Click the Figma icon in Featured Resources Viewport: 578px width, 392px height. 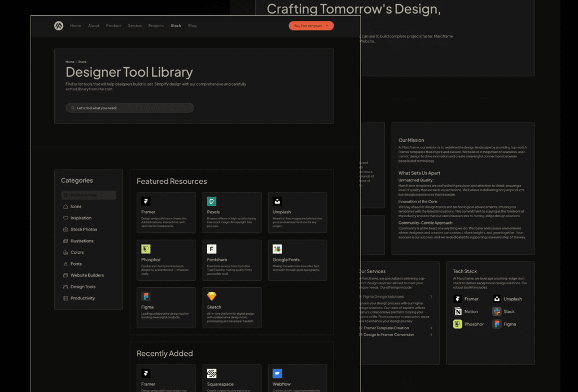(x=146, y=297)
